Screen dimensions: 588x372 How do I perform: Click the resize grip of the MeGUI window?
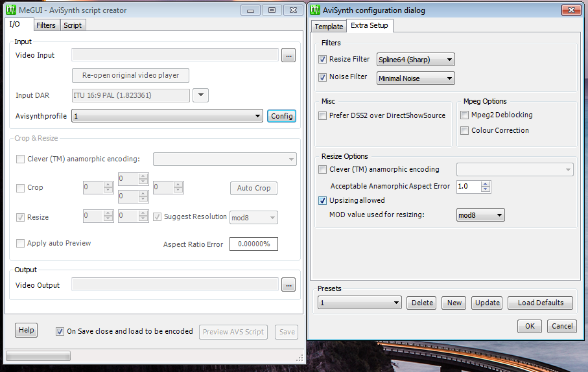coord(300,358)
